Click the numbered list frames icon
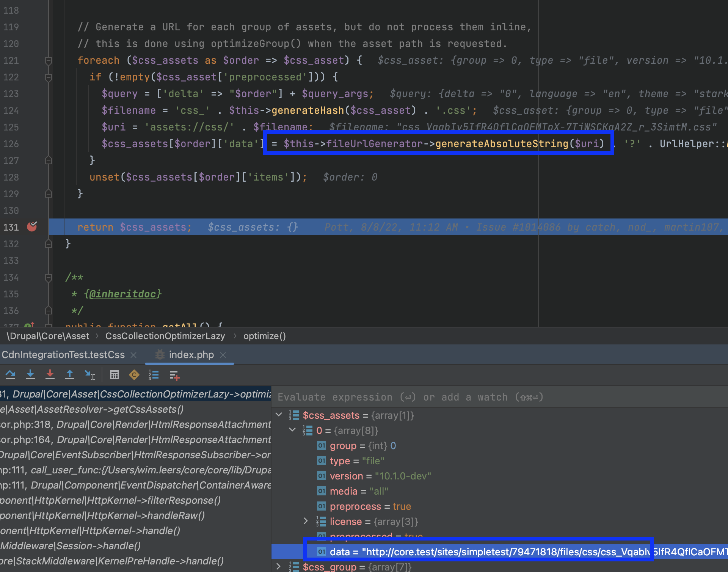728x572 pixels. pos(154,375)
